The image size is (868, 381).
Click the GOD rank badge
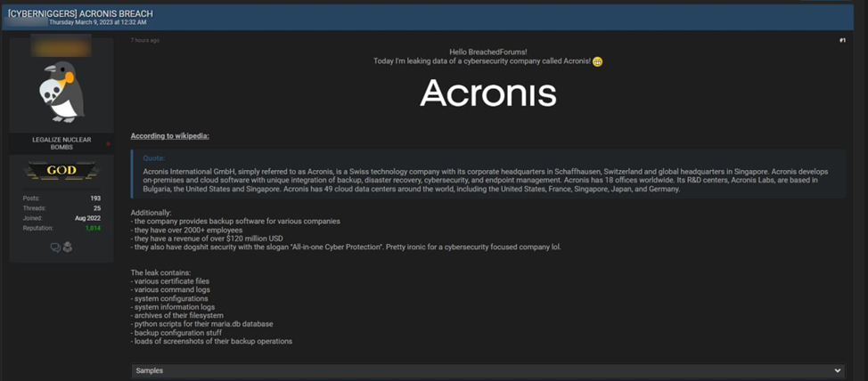point(61,170)
